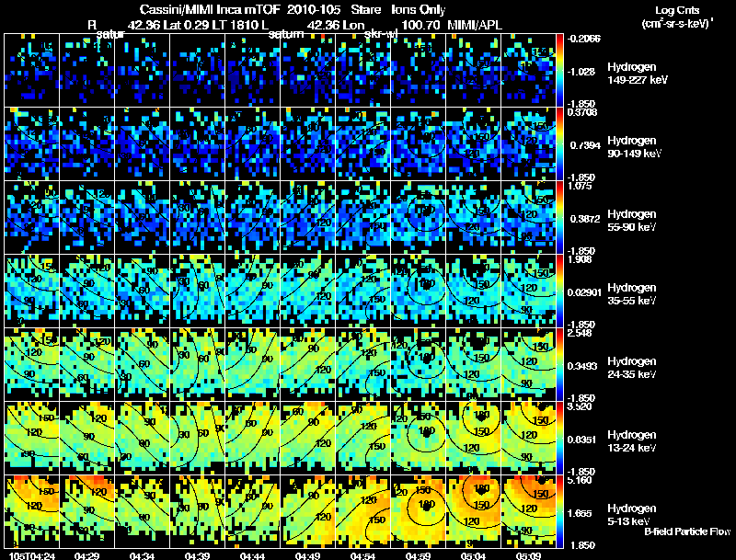Select the color bar beside Hydrogen 13-24 keV

coord(559,438)
